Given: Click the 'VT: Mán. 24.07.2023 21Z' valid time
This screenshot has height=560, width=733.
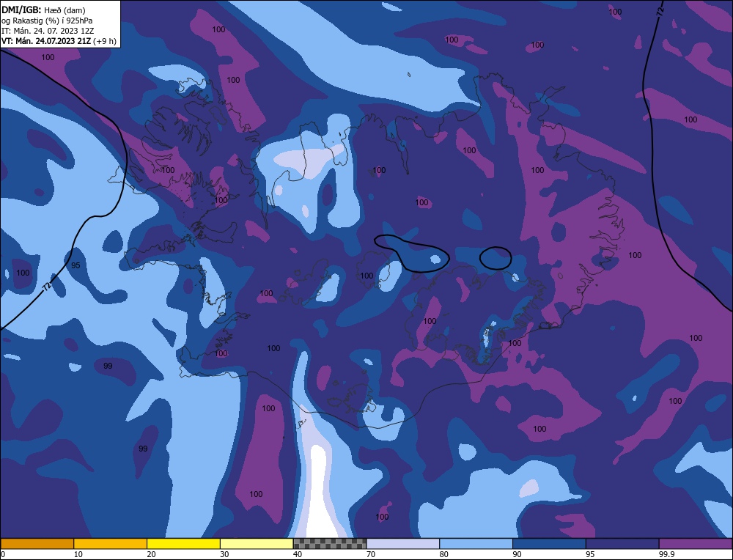Looking at the screenshot, I should click(46, 41).
